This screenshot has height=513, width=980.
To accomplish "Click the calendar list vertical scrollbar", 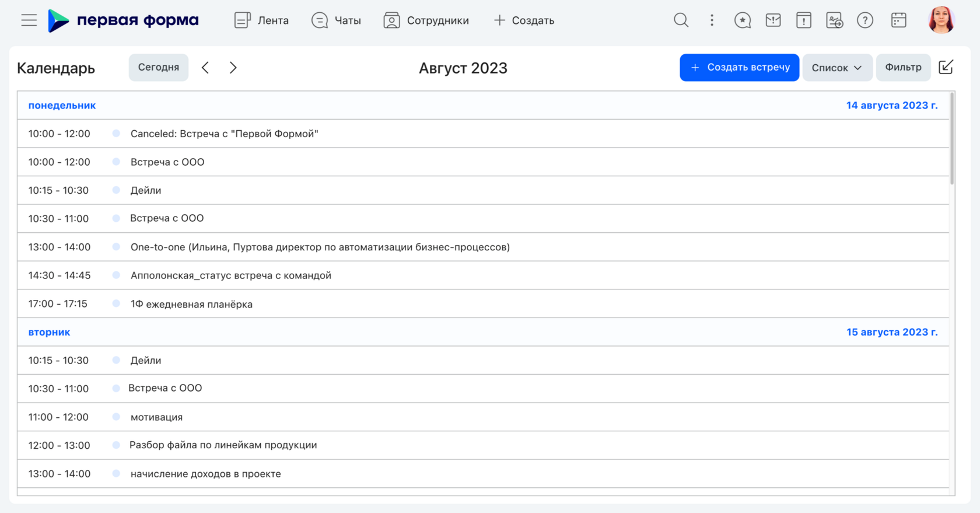I will coord(952,138).
